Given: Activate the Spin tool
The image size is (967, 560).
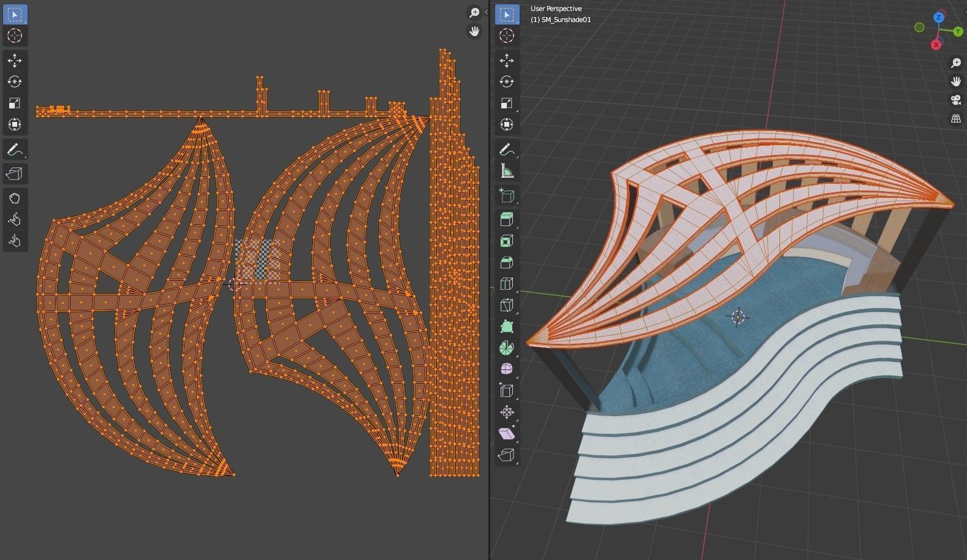Looking at the screenshot, I should tap(507, 348).
